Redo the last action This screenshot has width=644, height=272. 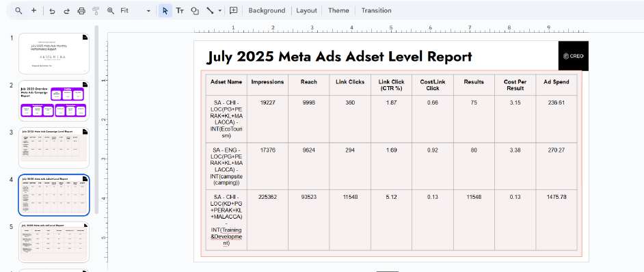coord(66,11)
